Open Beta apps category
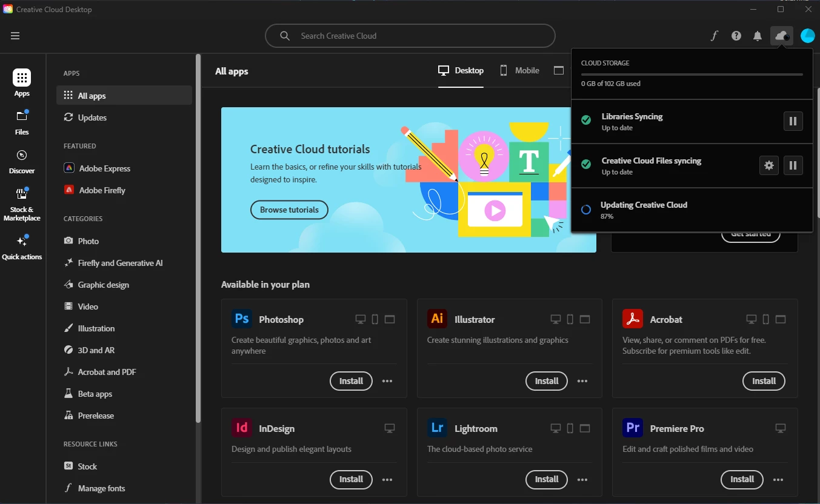 pyautogui.click(x=124, y=394)
